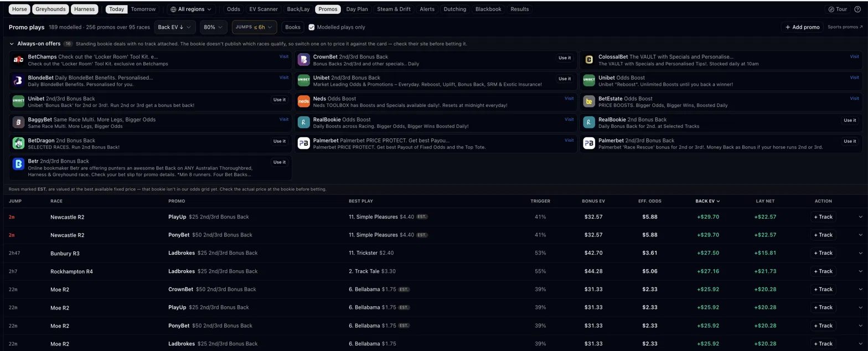The width and height of the screenshot is (868, 351).
Task: Open the Alerts tab
Action: point(427,9)
